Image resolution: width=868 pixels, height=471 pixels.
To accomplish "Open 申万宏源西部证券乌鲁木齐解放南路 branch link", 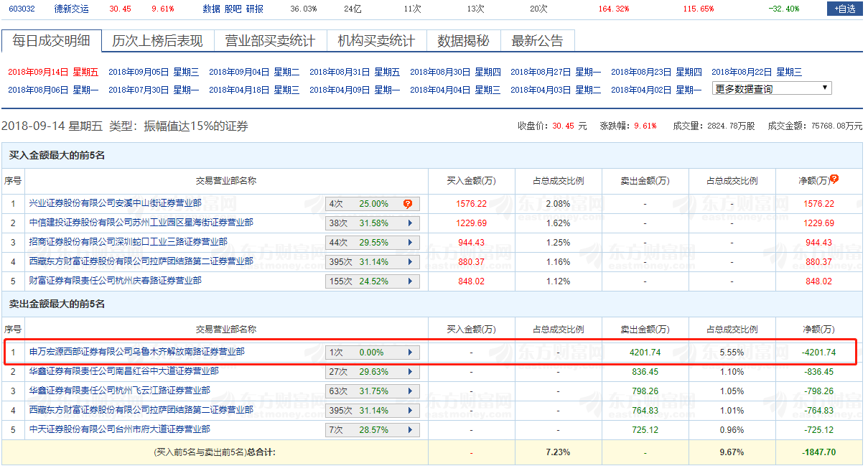I will [x=136, y=353].
